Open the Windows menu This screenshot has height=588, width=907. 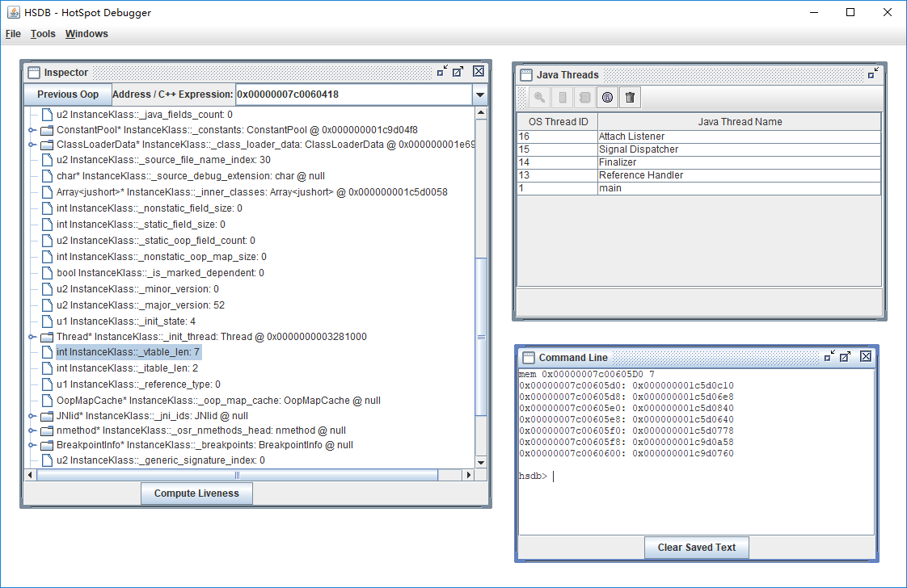86,34
